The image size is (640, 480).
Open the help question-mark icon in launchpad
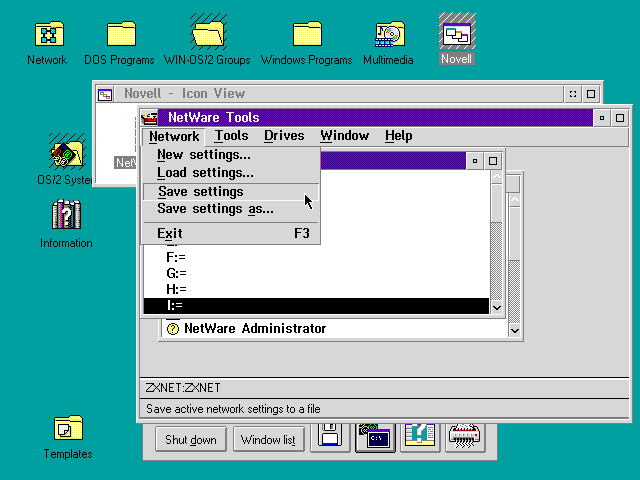click(420, 436)
